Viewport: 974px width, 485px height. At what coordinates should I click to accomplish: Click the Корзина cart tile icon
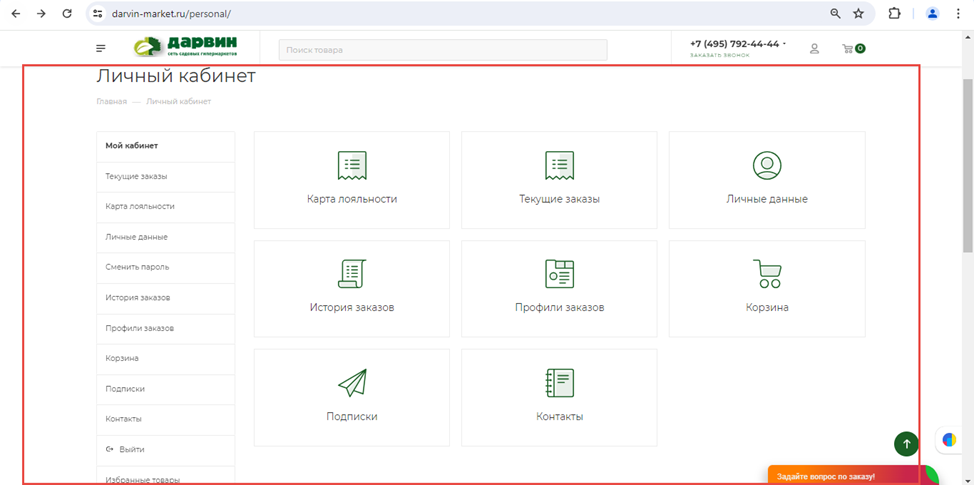[767, 274]
